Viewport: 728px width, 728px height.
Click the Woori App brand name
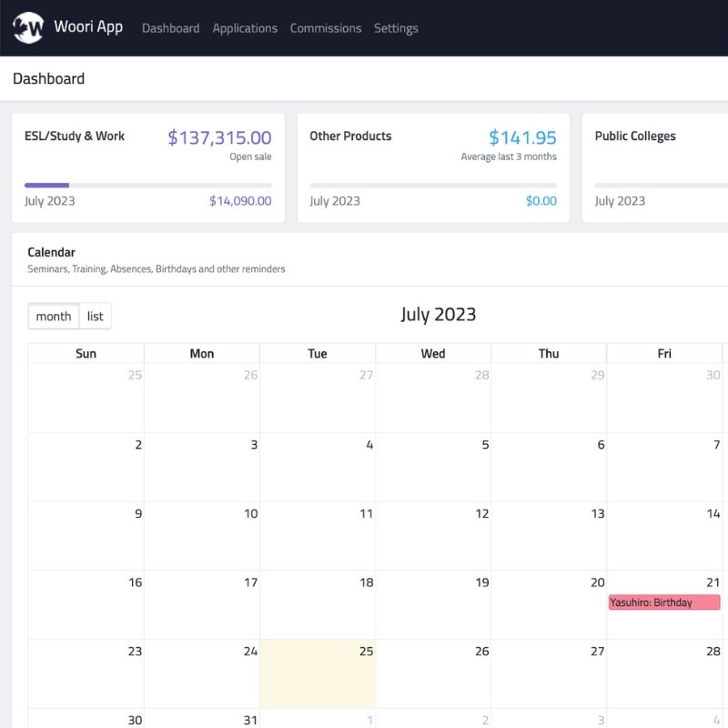(88, 27)
